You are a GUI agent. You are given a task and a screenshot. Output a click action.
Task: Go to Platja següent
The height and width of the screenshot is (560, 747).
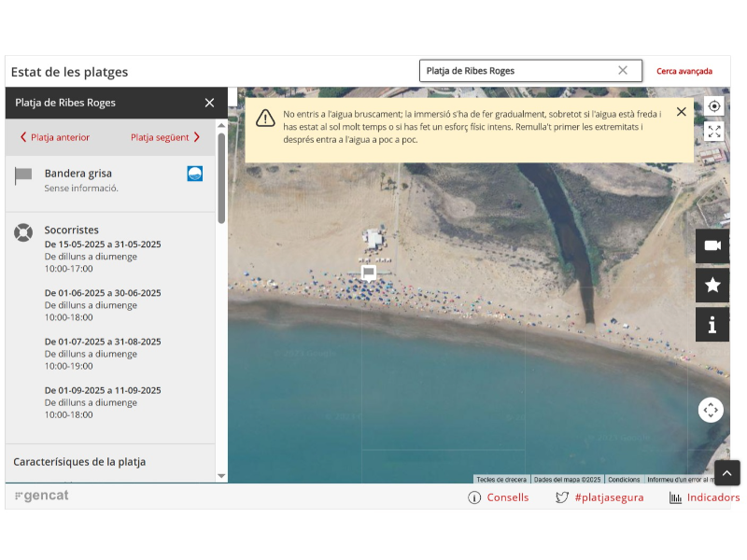tap(165, 137)
